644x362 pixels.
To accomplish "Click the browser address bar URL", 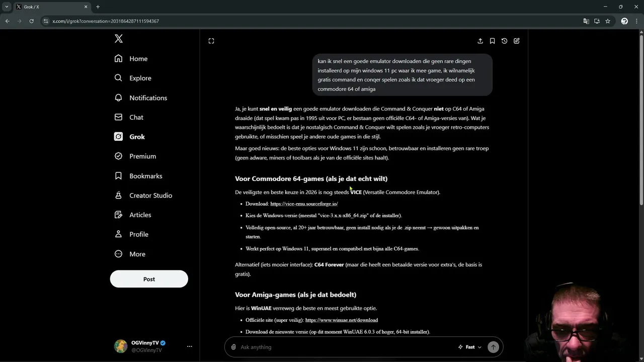I will click(x=106, y=21).
